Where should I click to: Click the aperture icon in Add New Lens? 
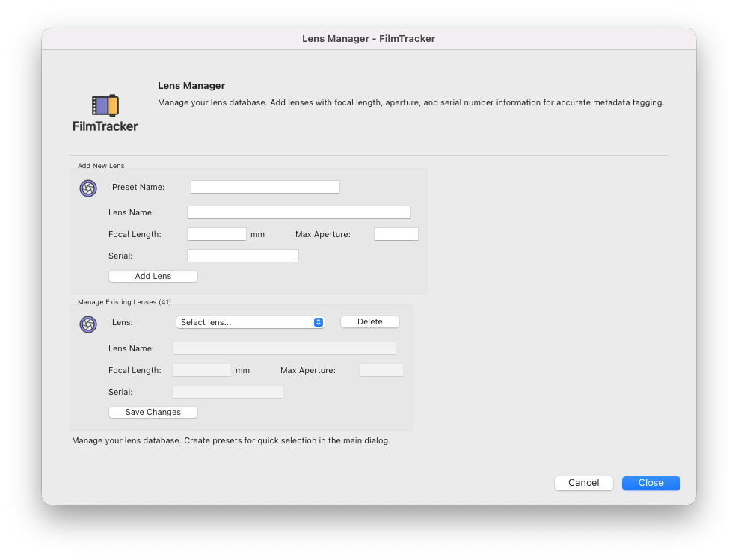tap(88, 188)
